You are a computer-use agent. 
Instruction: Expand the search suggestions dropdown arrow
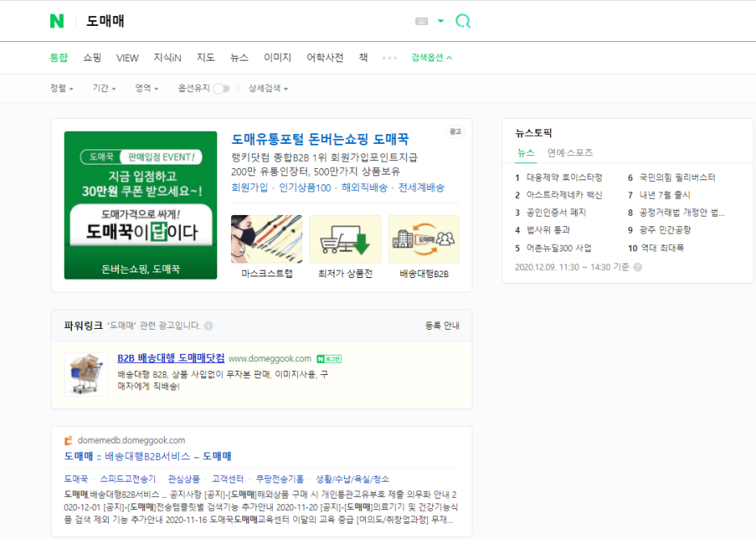coord(441,21)
